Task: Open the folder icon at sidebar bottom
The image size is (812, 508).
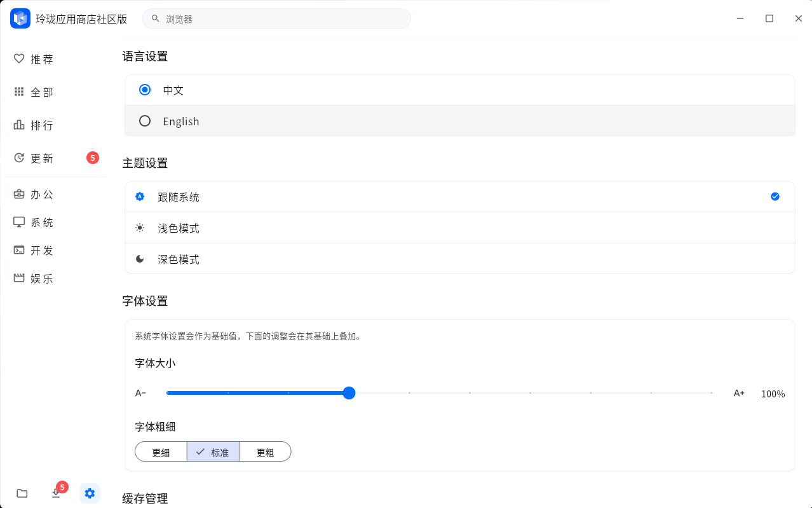Action: pos(22,493)
